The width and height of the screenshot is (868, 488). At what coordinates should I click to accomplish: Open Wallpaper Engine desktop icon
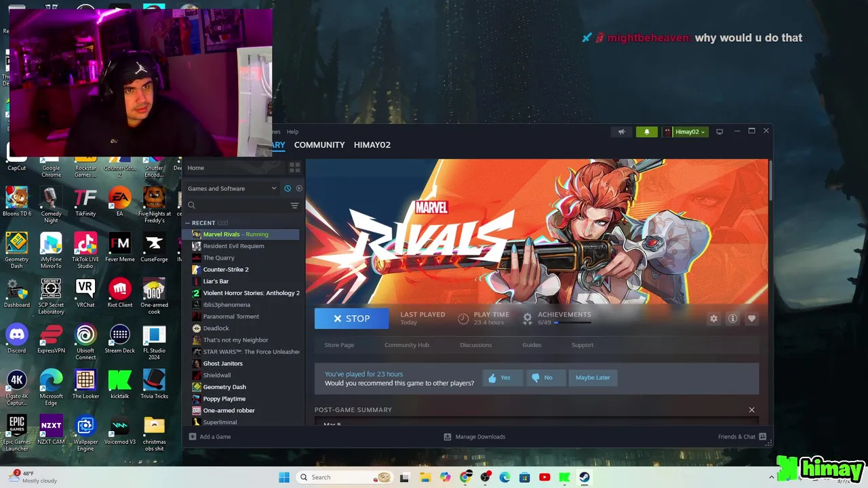tap(85, 432)
